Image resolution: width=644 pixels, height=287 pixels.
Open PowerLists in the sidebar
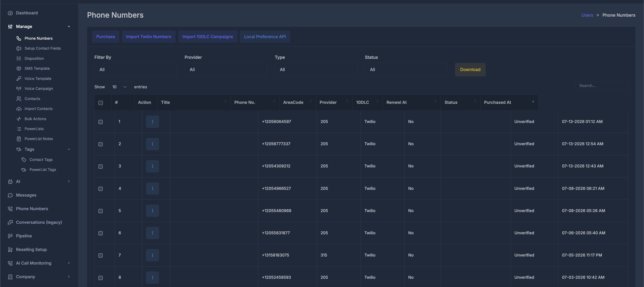click(34, 129)
